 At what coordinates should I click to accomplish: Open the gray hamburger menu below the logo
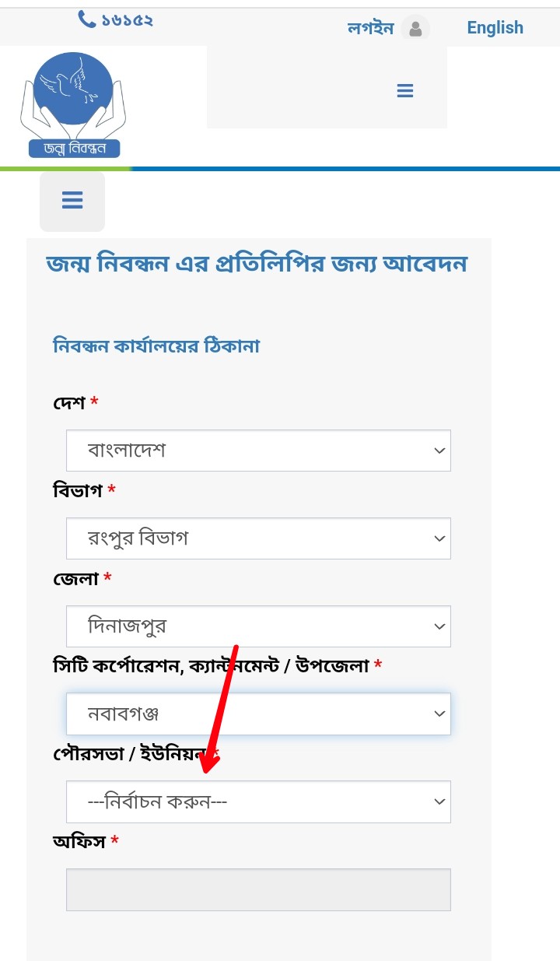click(x=72, y=201)
